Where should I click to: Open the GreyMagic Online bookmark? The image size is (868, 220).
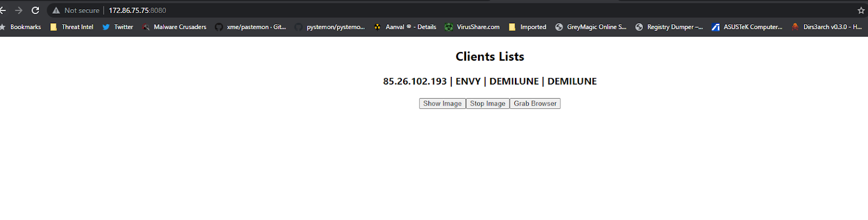(x=591, y=27)
